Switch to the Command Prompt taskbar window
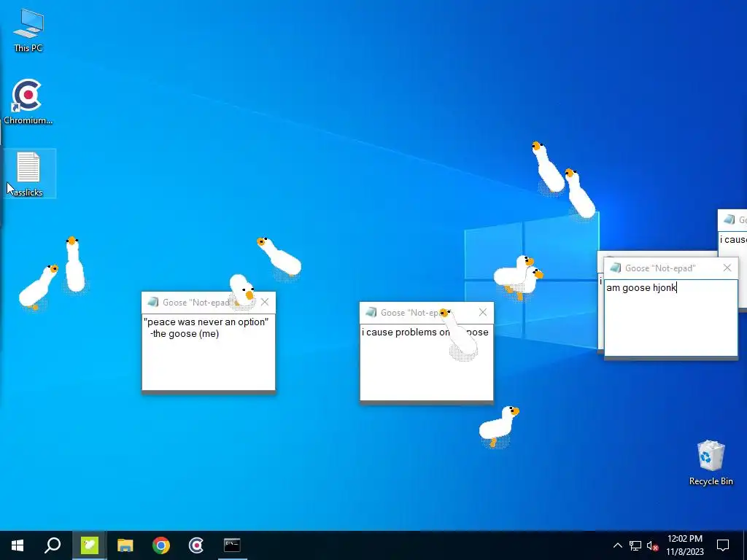Image resolution: width=747 pixels, height=560 pixels. (x=232, y=545)
